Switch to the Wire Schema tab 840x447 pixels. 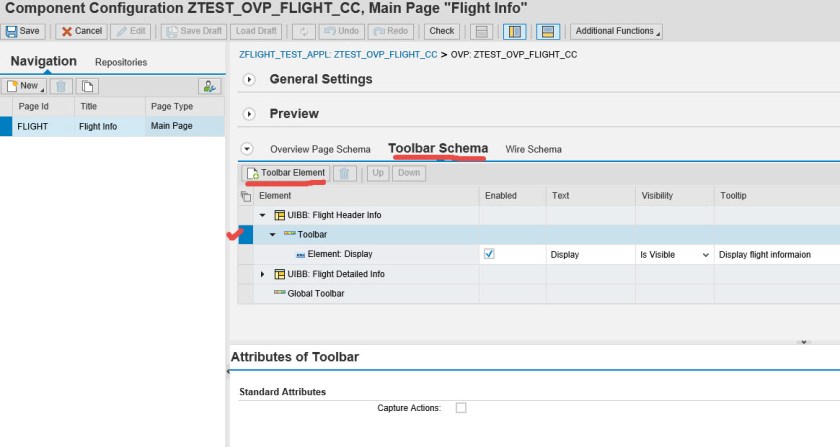coord(533,149)
